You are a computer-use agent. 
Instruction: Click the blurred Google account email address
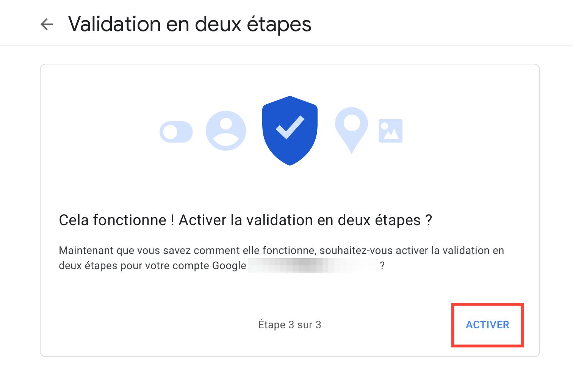pos(313,266)
